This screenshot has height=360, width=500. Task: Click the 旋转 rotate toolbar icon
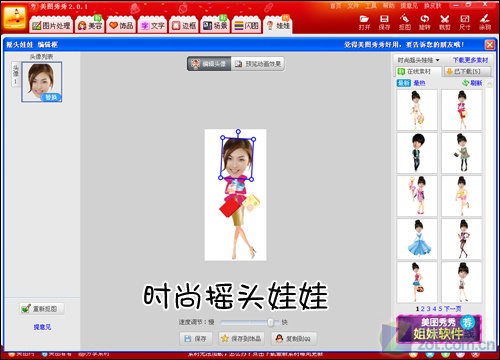(425, 22)
